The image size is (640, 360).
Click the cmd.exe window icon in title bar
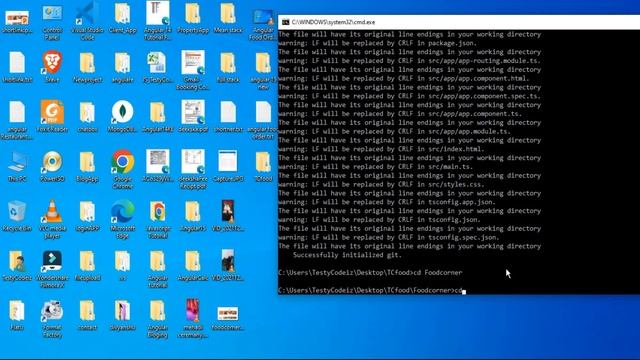pos(285,22)
